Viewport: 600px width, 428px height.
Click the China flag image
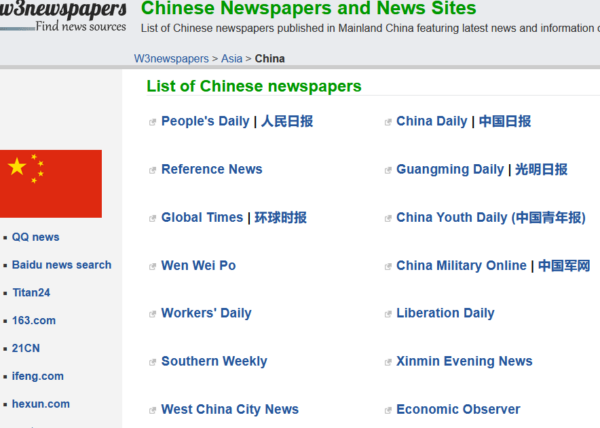[51, 184]
